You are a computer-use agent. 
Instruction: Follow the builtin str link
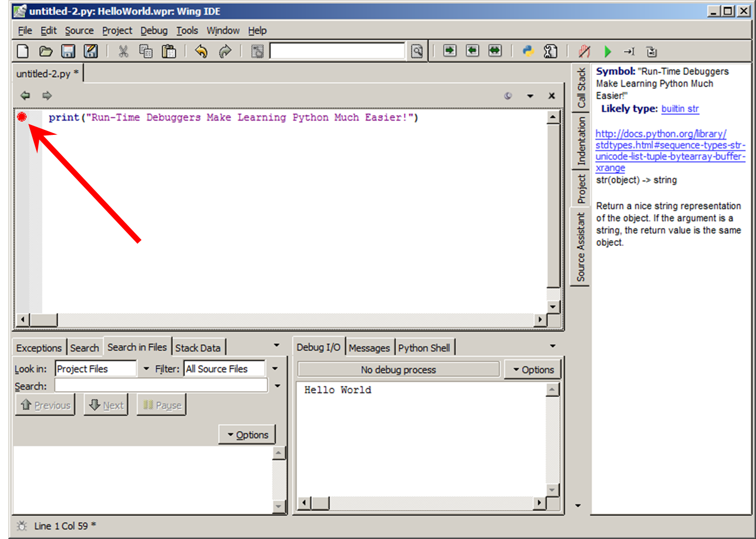coord(680,109)
